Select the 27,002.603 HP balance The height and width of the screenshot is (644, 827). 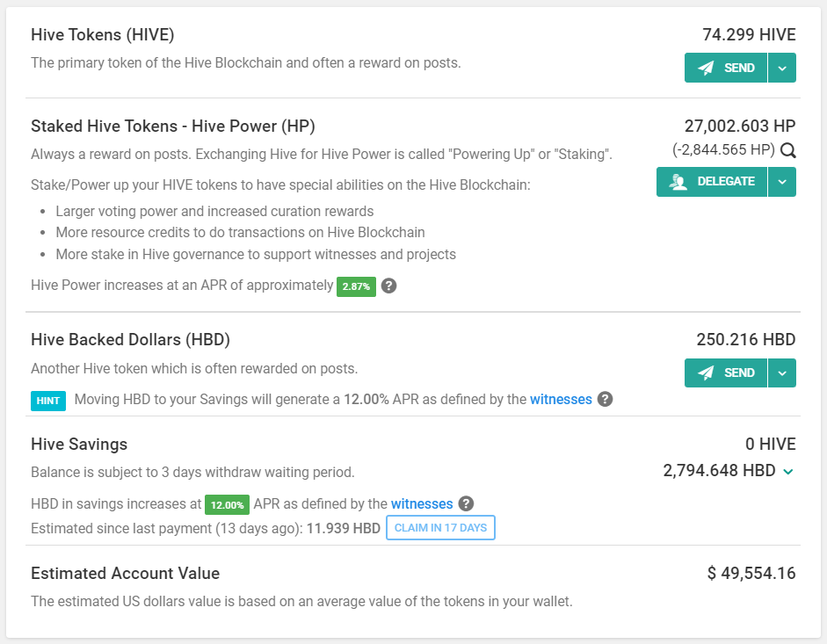(740, 126)
